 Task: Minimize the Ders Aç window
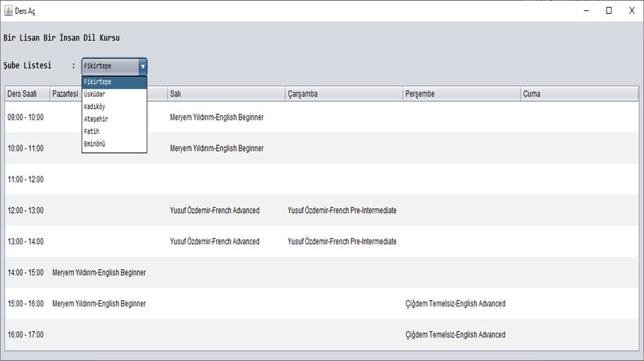[587, 10]
